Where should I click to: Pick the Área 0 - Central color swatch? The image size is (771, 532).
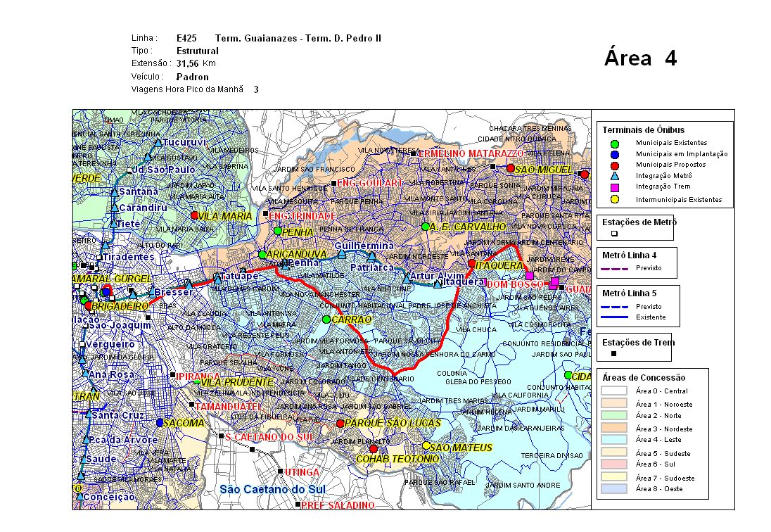(x=613, y=391)
